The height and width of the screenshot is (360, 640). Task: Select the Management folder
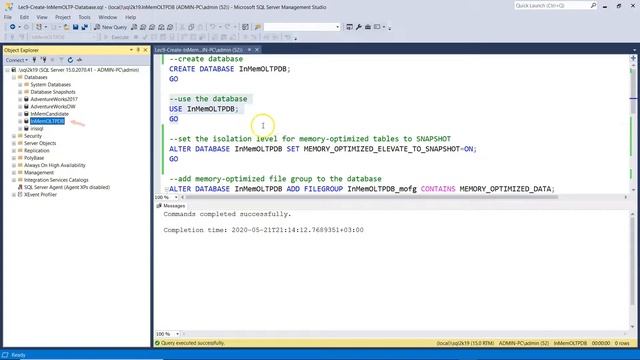click(x=39, y=173)
